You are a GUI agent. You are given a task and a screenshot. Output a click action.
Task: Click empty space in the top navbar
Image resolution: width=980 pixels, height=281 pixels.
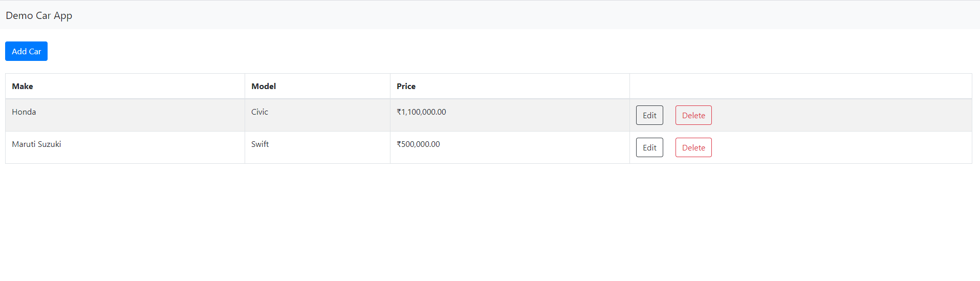click(x=512, y=15)
